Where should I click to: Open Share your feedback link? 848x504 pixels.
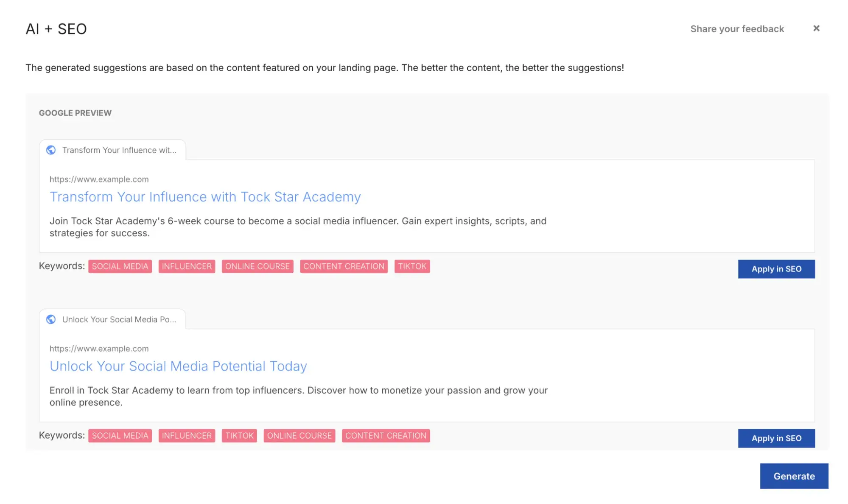(737, 29)
